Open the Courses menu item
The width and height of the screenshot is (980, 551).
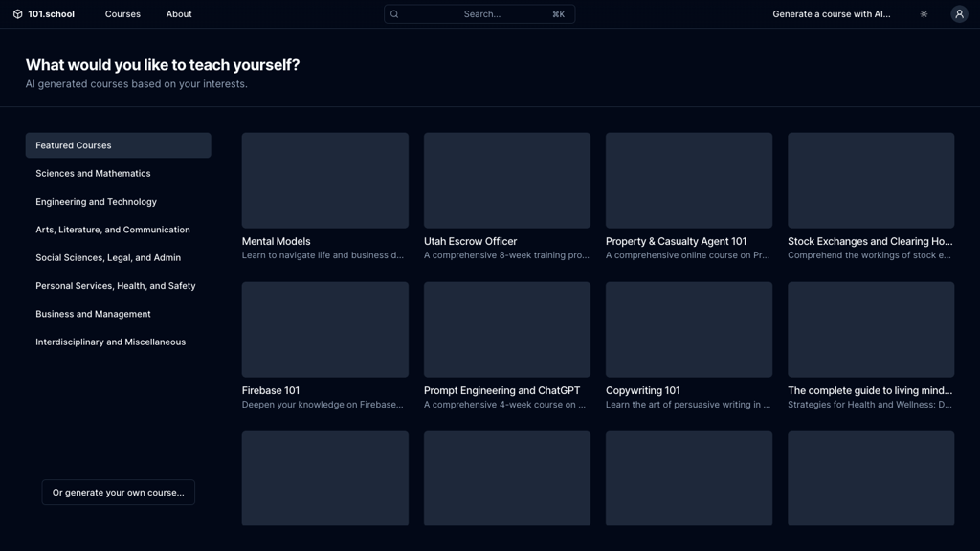pos(122,14)
